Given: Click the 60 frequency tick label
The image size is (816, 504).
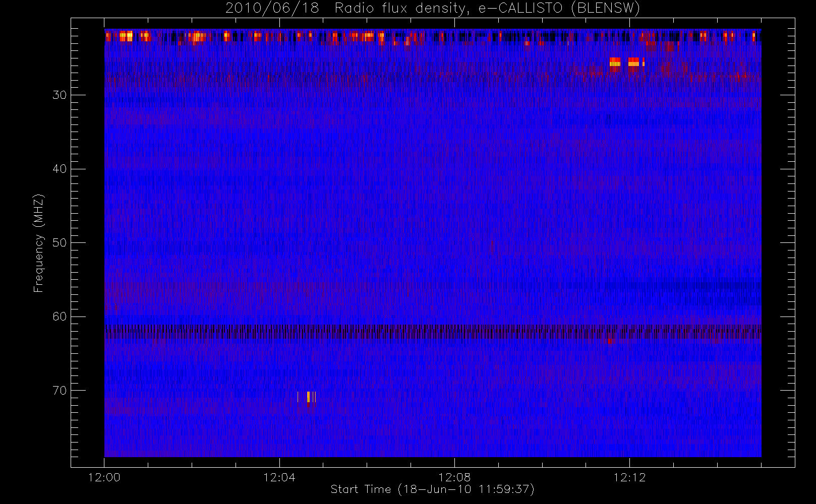Looking at the screenshot, I should tap(59, 317).
